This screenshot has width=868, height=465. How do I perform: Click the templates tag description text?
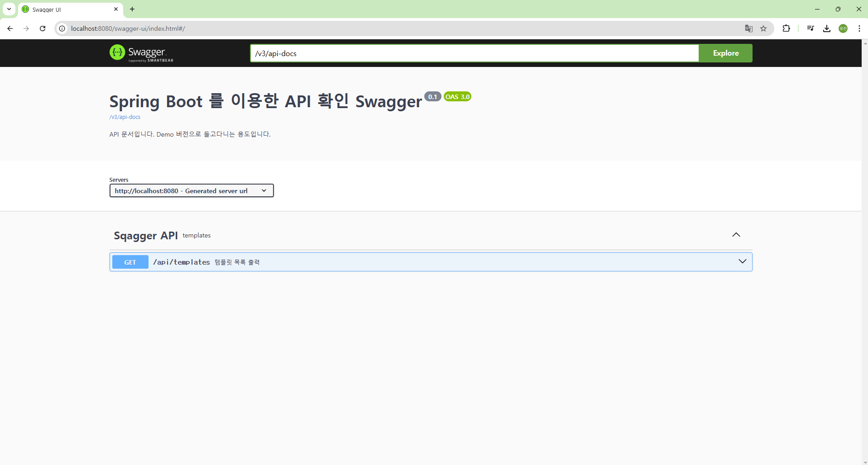pyautogui.click(x=197, y=235)
